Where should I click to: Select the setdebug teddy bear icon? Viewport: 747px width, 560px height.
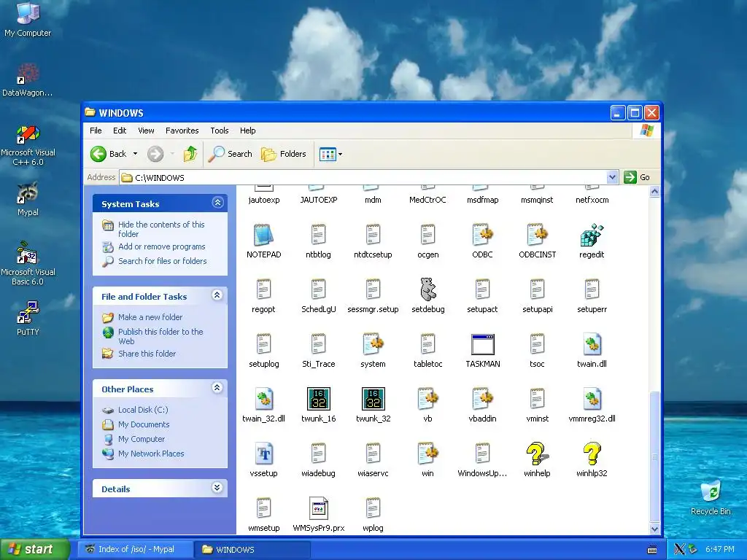[427, 289]
